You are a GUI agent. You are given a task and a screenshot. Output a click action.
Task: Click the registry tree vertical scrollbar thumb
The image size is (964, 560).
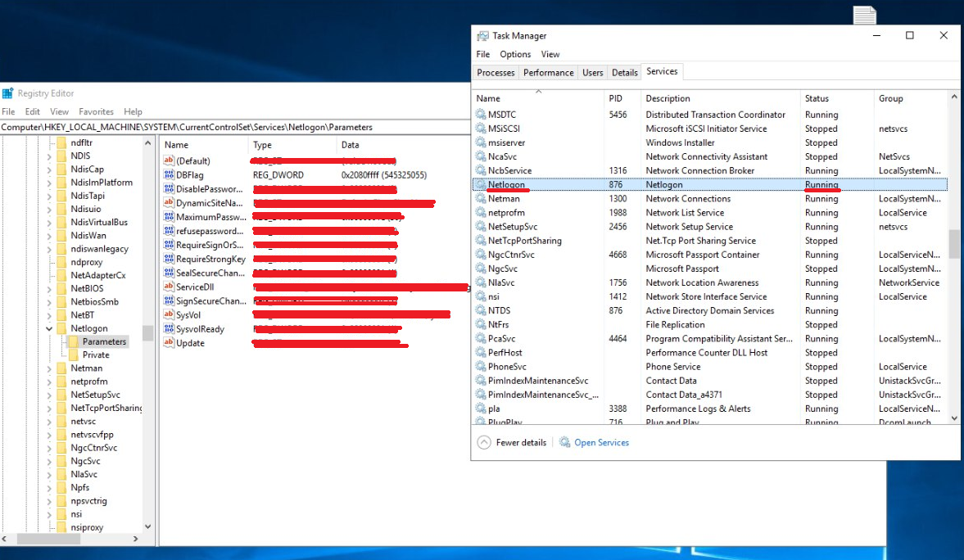click(x=147, y=332)
